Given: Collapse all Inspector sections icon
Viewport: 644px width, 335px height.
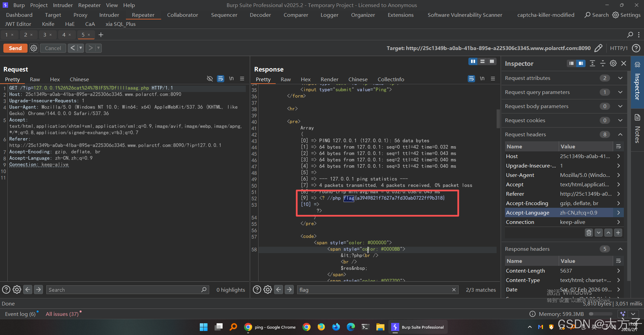Looking at the screenshot, I should tap(603, 63).
